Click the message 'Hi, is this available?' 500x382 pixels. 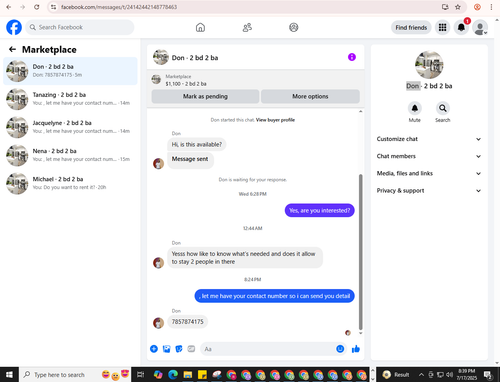(x=196, y=144)
